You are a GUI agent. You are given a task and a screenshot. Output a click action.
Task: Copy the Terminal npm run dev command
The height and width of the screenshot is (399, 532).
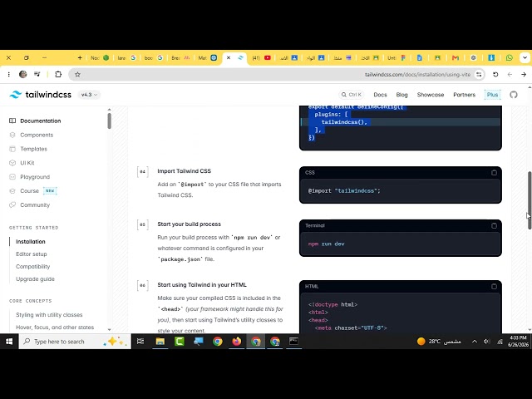click(494, 225)
